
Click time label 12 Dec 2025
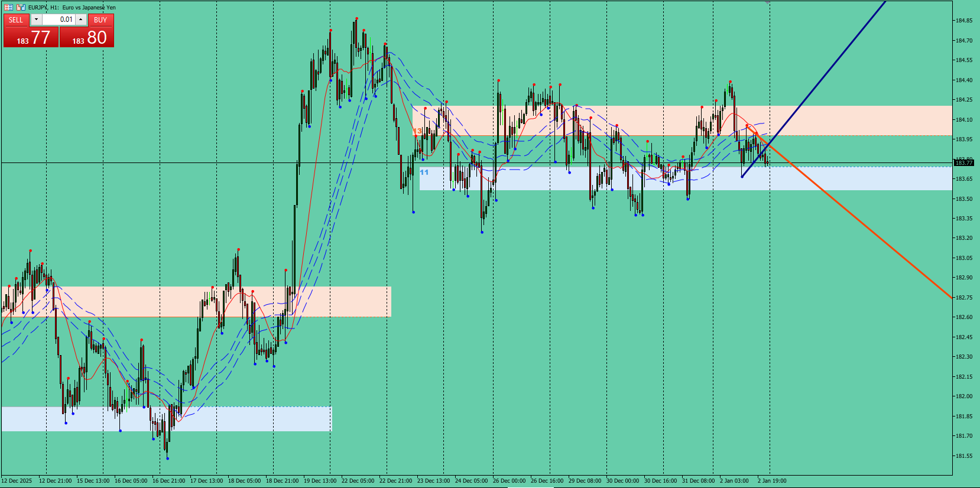(17, 481)
